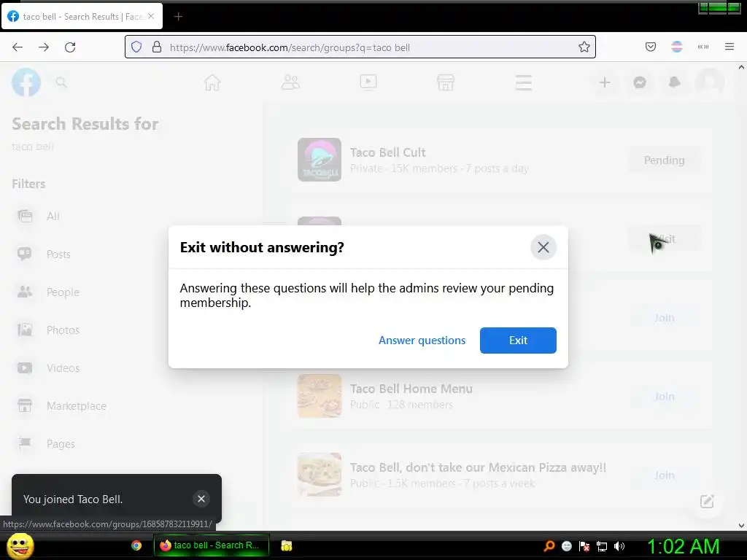The image size is (747, 560).
Task: Click the tray magnifier search icon
Action: point(549,546)
